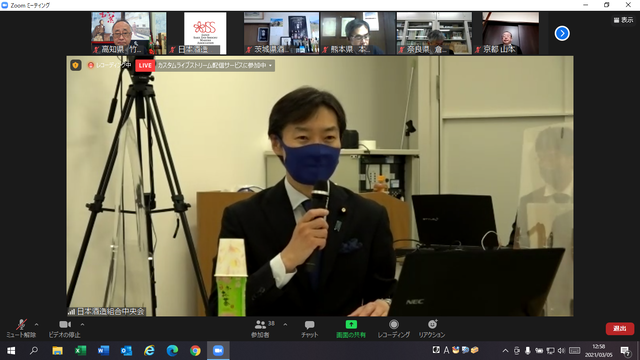Open meeting security shield info icon
Viewport: 640px width, 360px height.
pos(76,65)
